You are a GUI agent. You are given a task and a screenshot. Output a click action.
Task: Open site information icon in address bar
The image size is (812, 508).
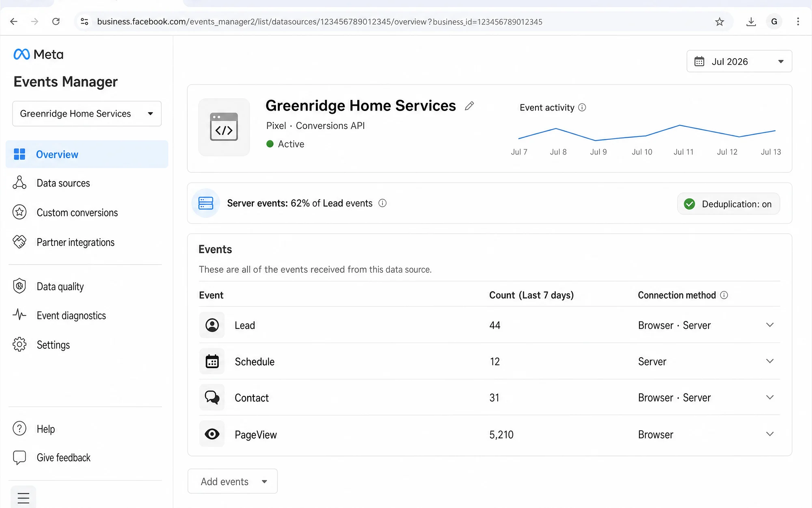84,22
